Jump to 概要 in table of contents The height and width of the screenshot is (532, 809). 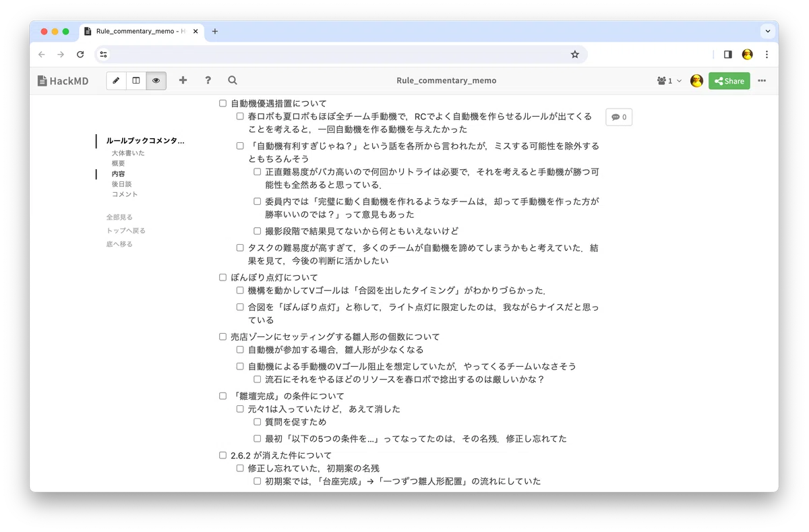[118, 163]
